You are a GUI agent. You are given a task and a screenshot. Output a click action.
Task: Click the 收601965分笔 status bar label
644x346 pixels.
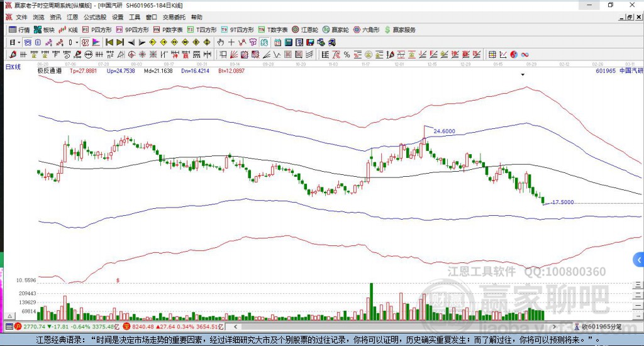coord(601,326)
